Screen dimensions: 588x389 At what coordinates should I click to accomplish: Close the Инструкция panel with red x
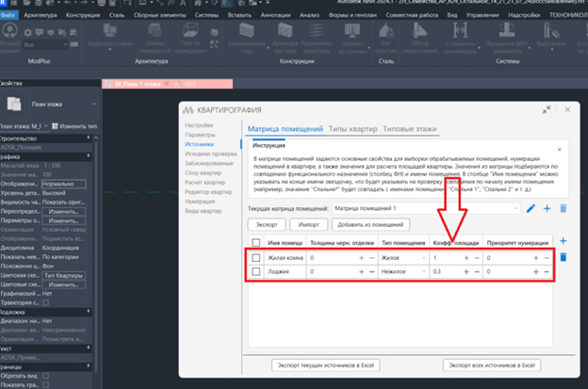click(559, 150)
